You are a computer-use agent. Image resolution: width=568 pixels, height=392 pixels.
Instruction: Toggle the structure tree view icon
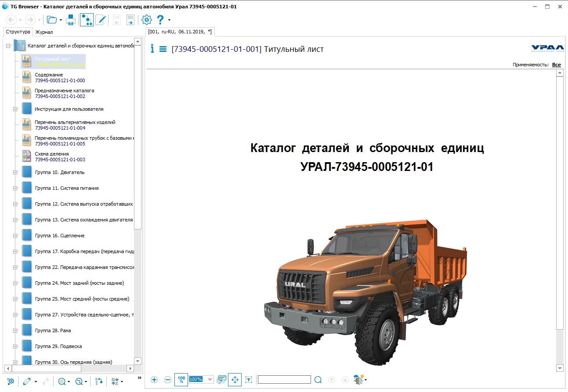[x=87, y=20]
